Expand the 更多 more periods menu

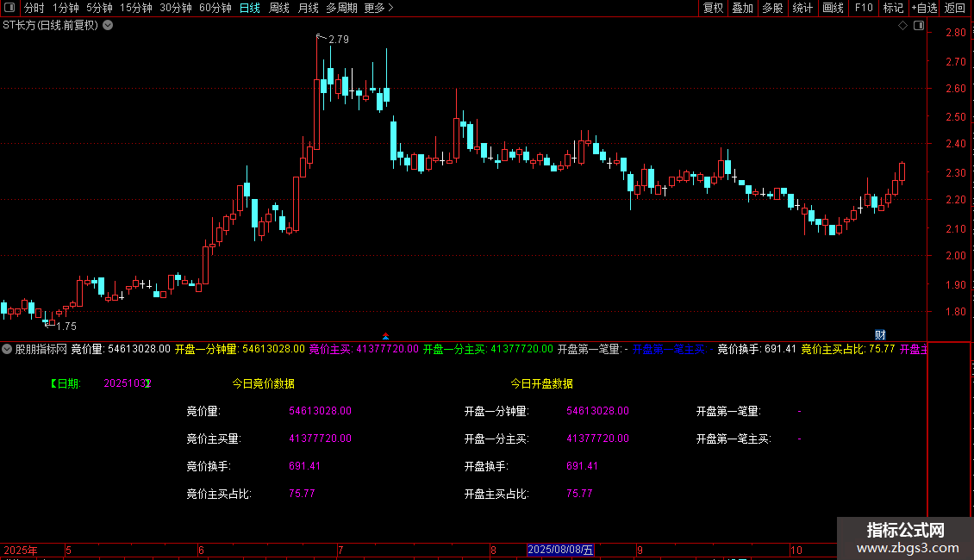click(x=379, y=8)
